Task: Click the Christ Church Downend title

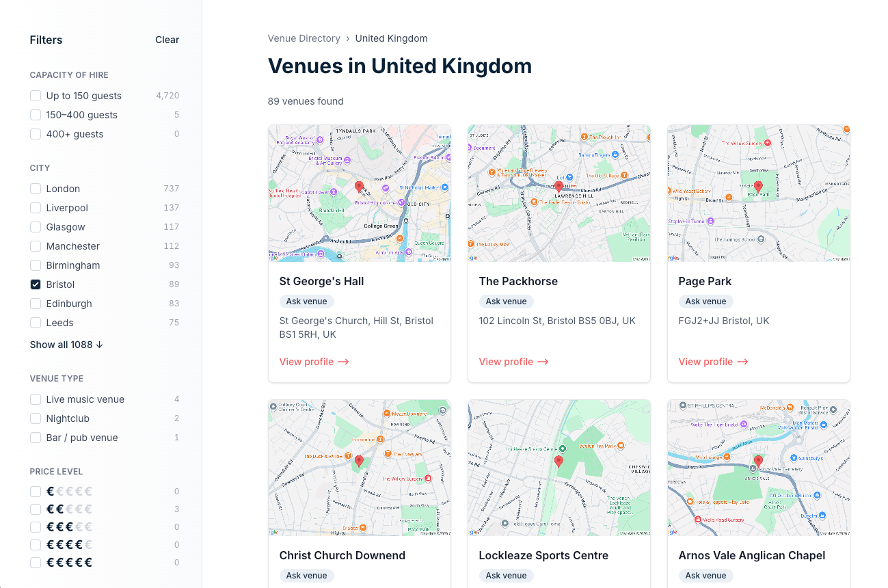Action: pos(342,555)
